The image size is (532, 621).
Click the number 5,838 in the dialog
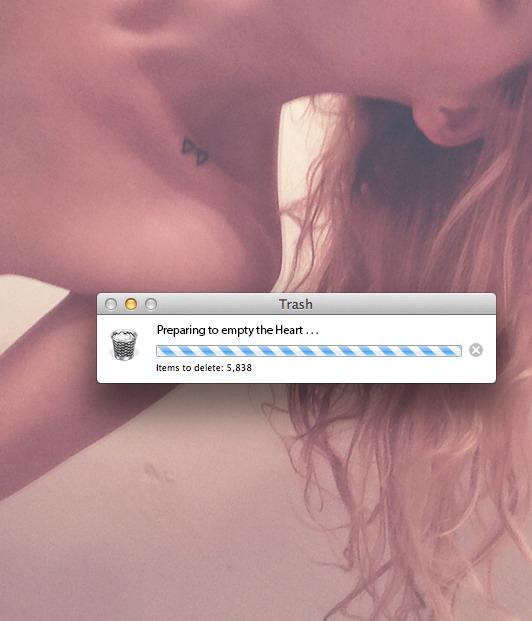click(239, 368)
